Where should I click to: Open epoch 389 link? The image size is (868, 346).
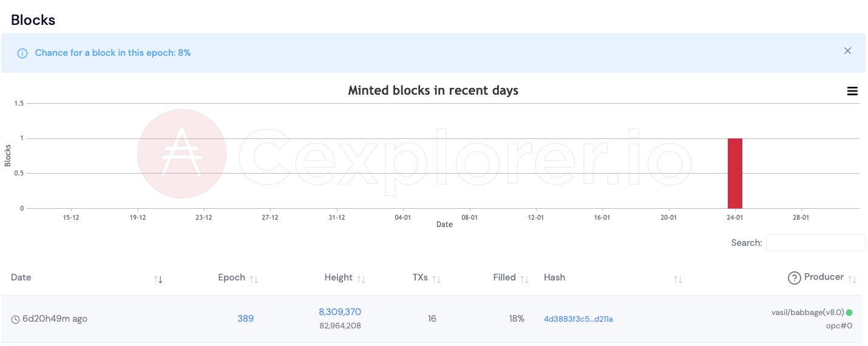point(245,319)
